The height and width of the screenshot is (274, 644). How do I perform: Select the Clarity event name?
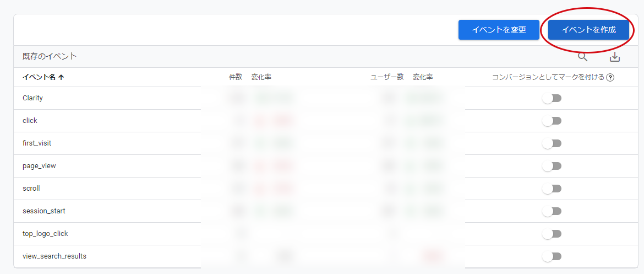[32, 98]
